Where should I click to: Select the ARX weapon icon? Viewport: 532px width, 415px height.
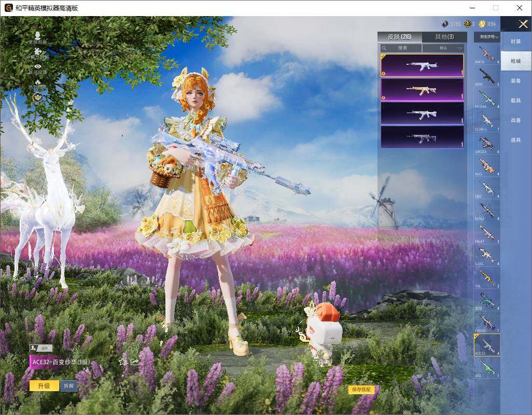click(x=487, y=367)
